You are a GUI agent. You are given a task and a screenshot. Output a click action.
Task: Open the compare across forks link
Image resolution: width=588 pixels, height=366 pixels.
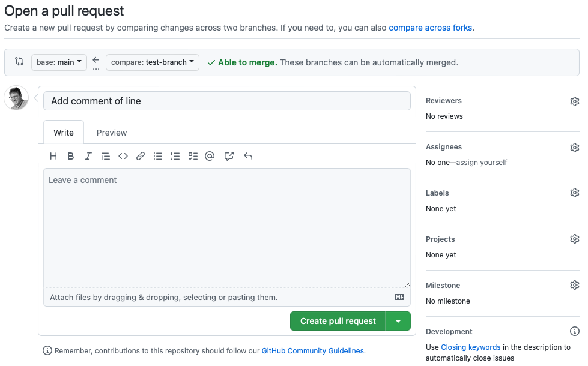pos(431,28)
